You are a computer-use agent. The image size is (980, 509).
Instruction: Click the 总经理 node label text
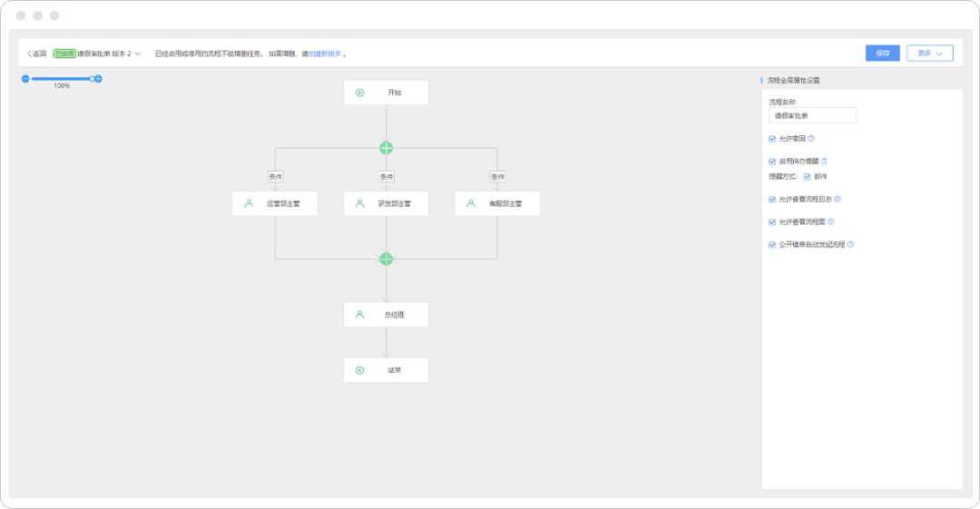(x=395, y=315)
